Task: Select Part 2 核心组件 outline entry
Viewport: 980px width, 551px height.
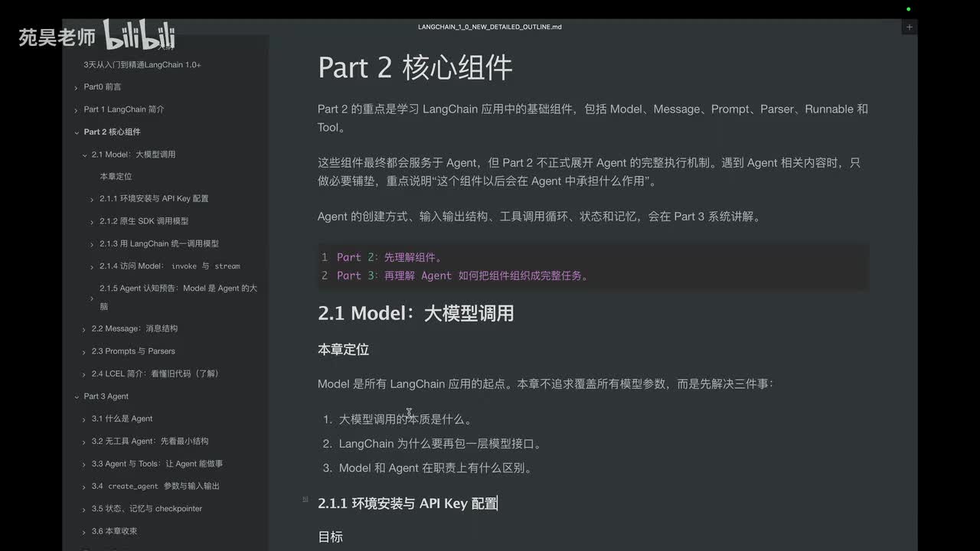Action: point(112,132)
